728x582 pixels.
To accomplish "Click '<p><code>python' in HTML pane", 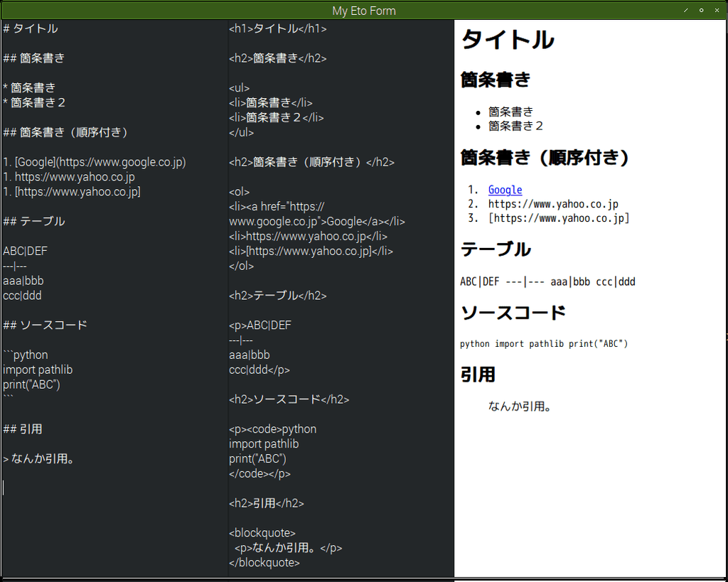I will pos(272,430).
